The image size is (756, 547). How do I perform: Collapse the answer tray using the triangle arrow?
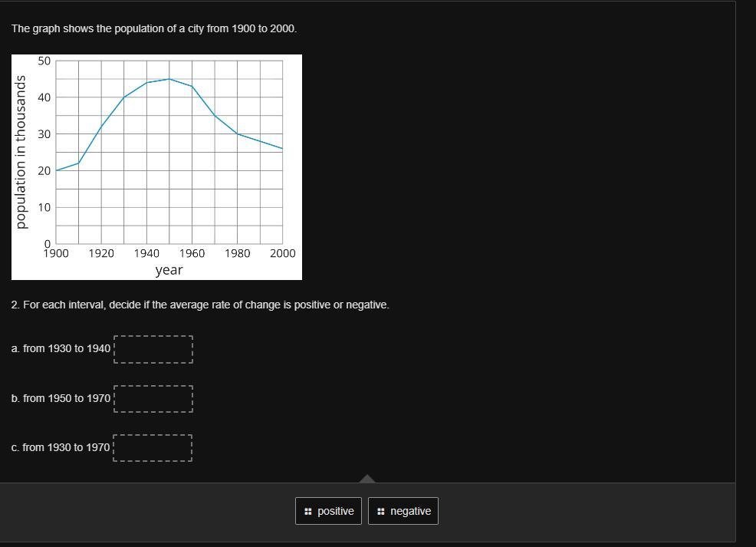point(367,479)
